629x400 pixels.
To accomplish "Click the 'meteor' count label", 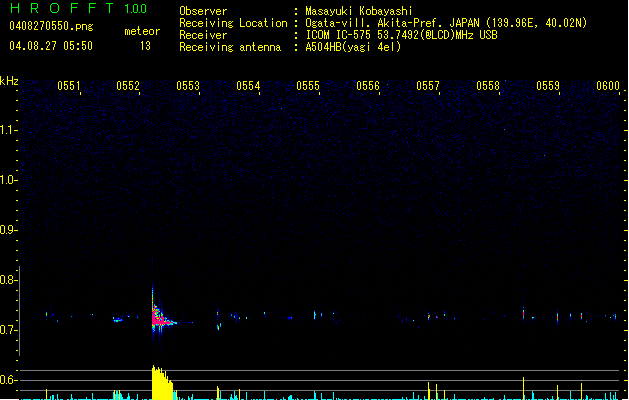I will coord(142,31).
